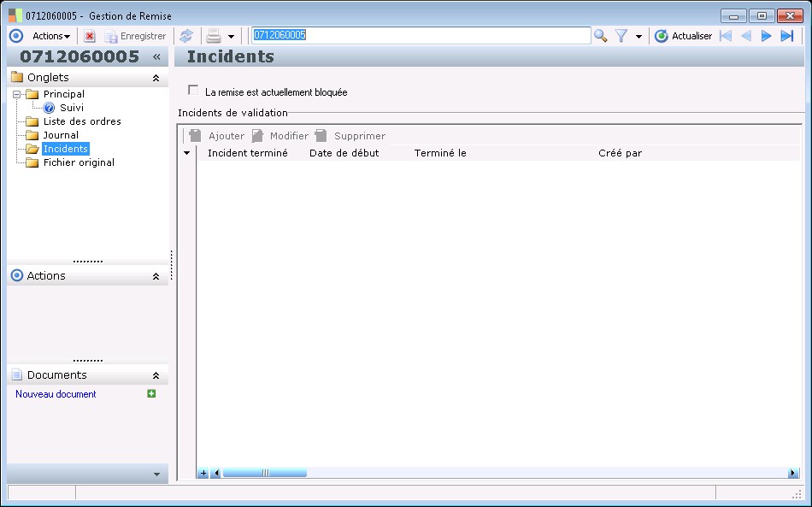Click the printer icon
Image resolution: width=812 pixels, height=507 pixels.
[214, 36]
